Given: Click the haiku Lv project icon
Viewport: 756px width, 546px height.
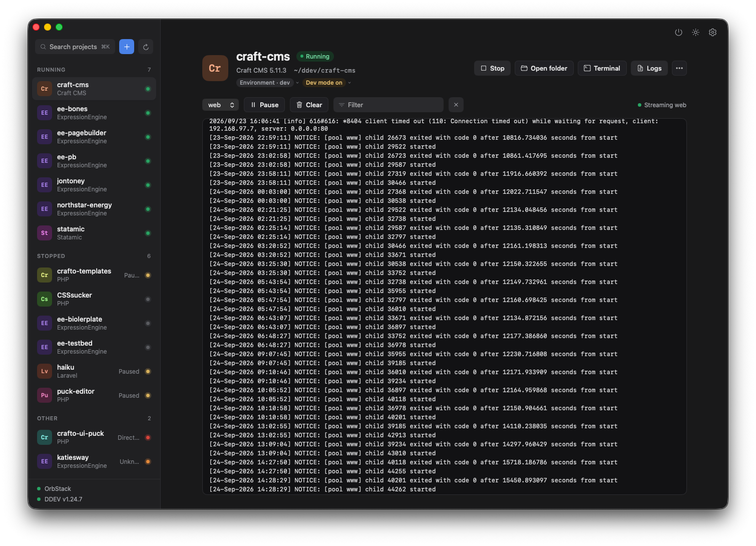Looking at the screenshot, I should pyautogui.click(x=45, y=371).
